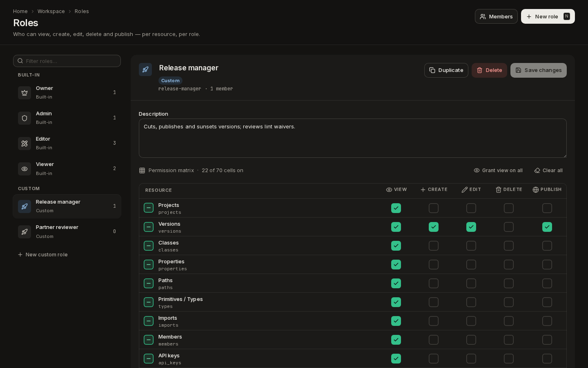Enable Publish permission for Properties
588x368 pixels.
[547, 265]
